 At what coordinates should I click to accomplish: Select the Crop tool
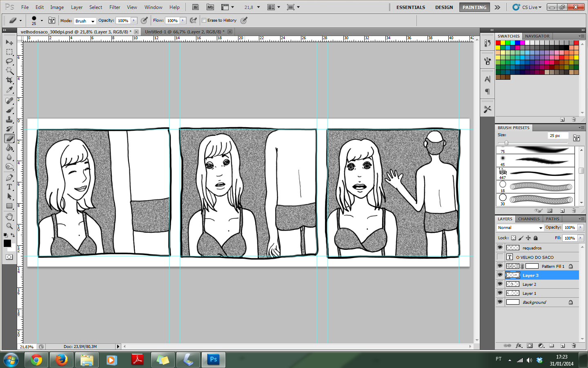pyautogui.click(x=9, y=80)
